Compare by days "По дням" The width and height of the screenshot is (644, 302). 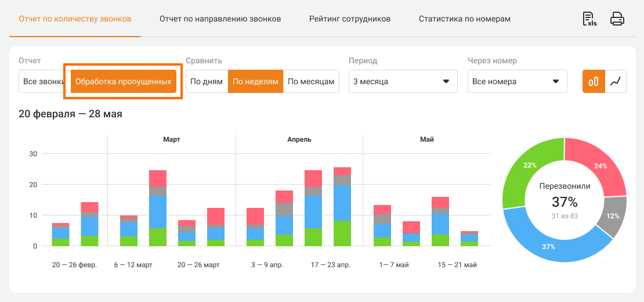pyautogui.click(x=207, y=82)
